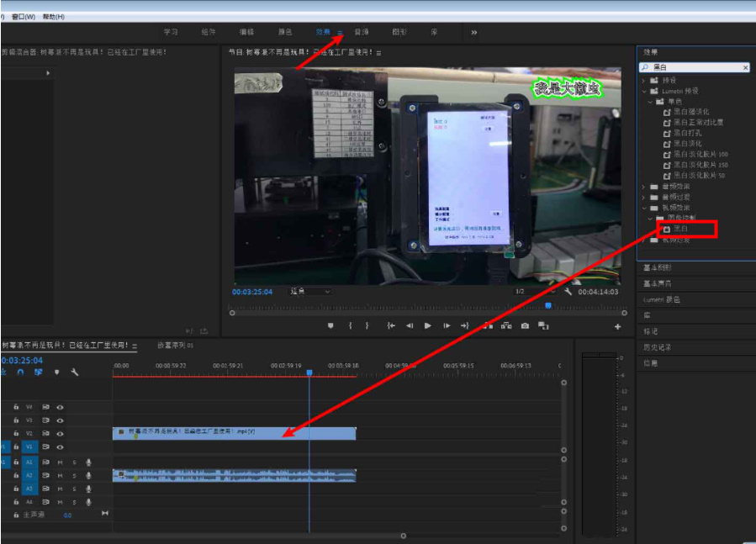This screenshot has width=756, height=544.
Task: Step back one frame in program monitor
Action: click(x=410, y=325)
